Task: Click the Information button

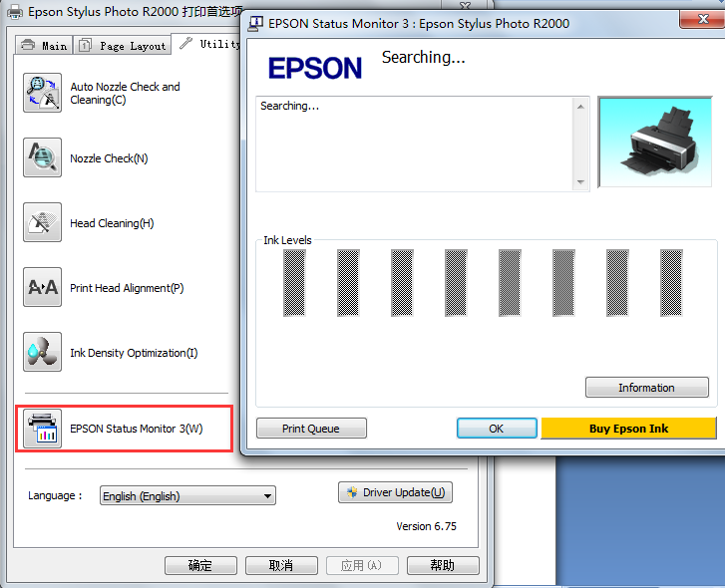Action: coord(647,388)
